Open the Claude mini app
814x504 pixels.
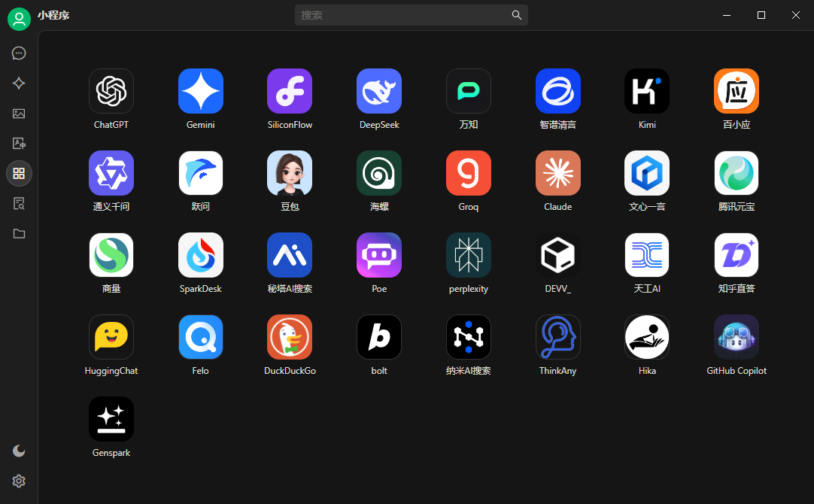click(x=557, y=173)
